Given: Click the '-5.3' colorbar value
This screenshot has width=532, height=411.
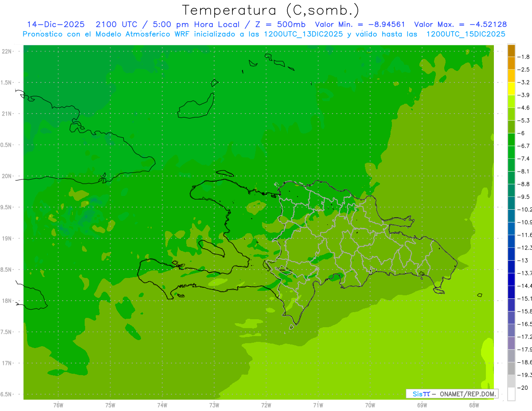Looking at the screenshot, I should point(524,121).
